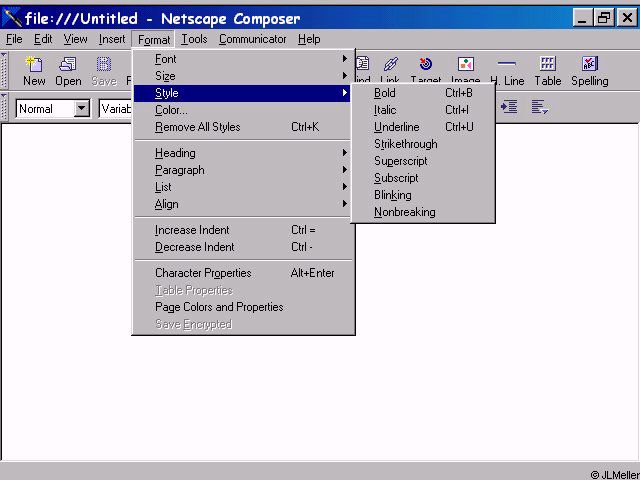The height and width of the screenshot is (480, 640).
Task: Choose Nonbreaking style
Action: [x=423, y=212]
